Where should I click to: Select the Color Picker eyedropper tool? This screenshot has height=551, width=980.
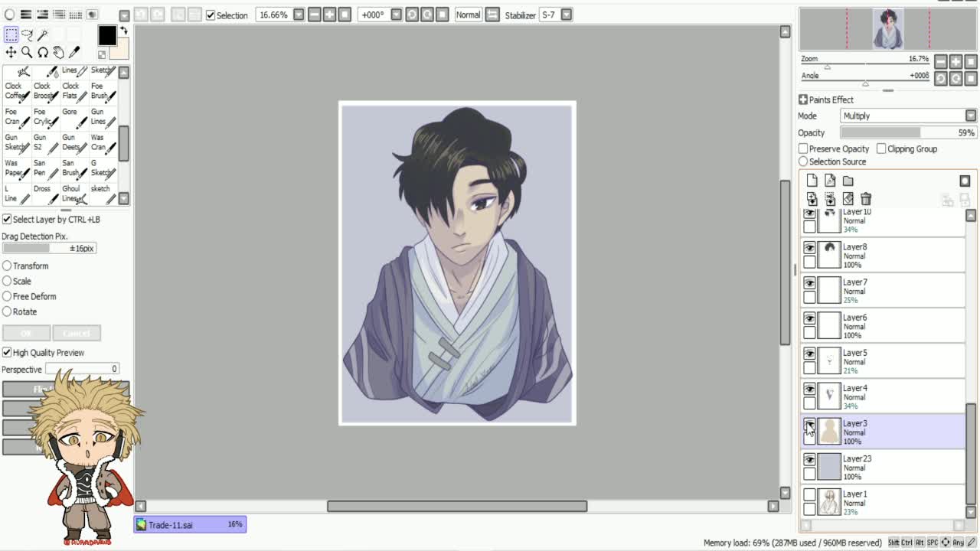[x=74, y=52]
